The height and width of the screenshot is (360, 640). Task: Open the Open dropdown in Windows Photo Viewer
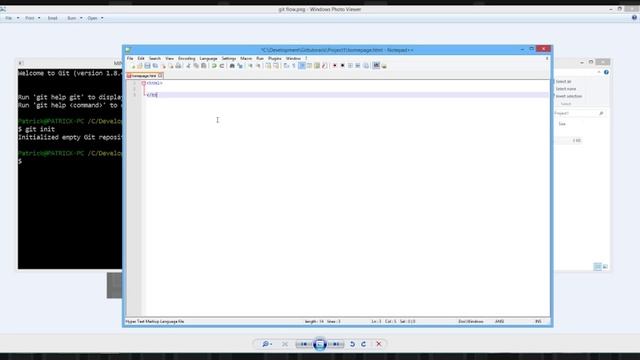click(x=95, y=18)
